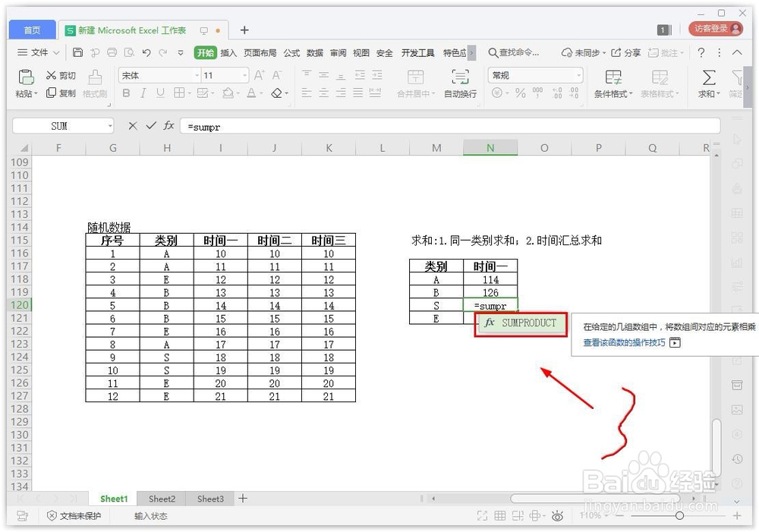Toggle Bold formatting
The height and width of the screenshot is (532, 759).
(x=126, y=93)
